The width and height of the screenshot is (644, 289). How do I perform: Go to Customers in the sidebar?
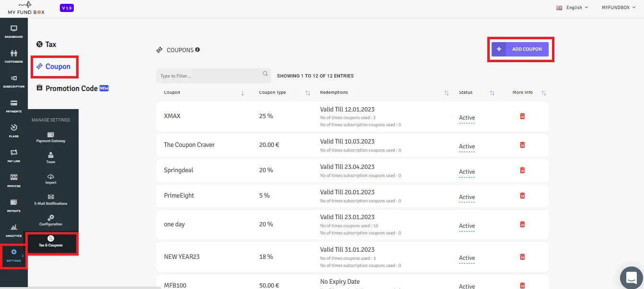coord(14,56)
